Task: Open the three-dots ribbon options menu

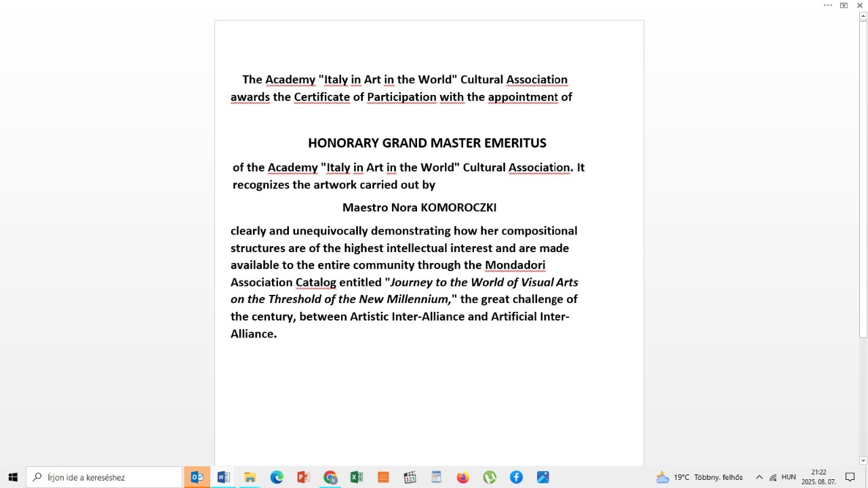Action: click(x=828, y=5)
